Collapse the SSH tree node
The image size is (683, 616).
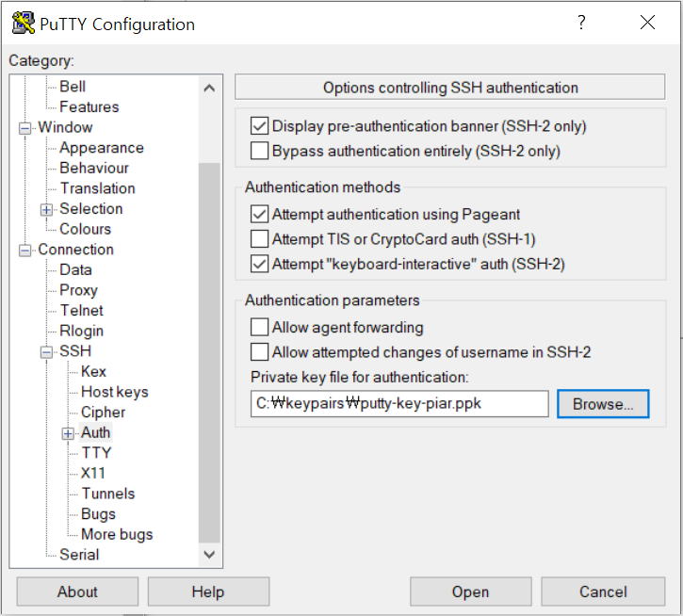click(46, 352)
